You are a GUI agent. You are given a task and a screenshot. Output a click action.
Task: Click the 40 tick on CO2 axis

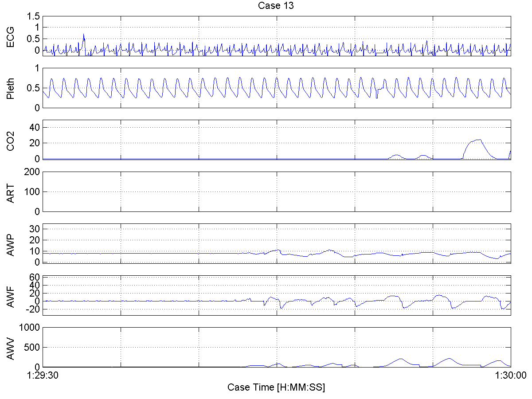(x=35, y=127)
